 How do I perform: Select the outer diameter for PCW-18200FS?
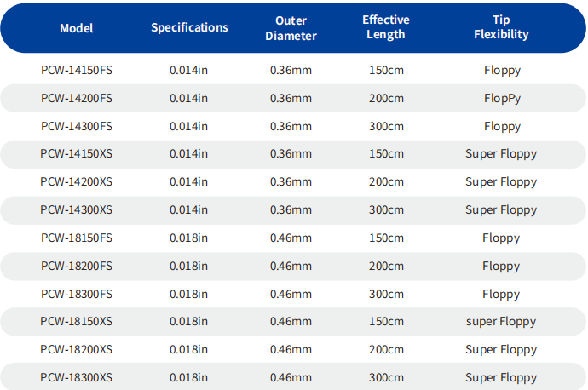coord(291,266)
